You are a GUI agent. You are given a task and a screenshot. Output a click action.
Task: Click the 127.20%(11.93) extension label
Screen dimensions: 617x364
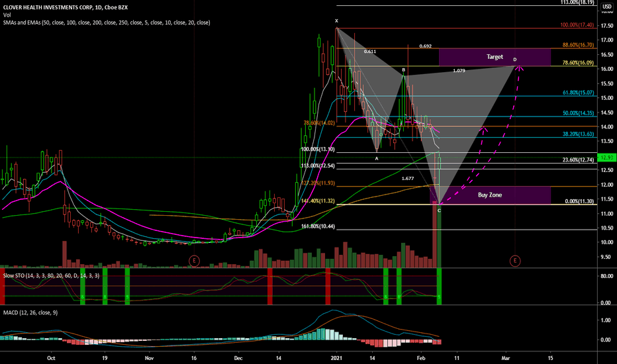coord(318,183)
